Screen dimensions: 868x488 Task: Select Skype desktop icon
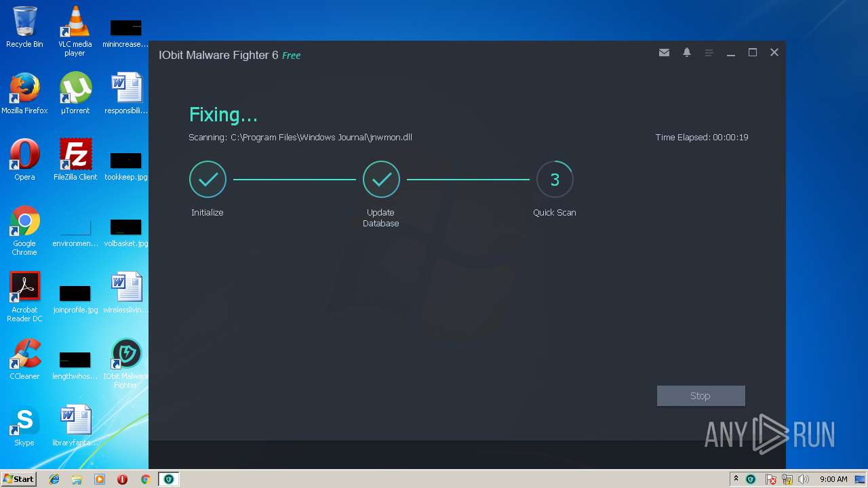(24, 426)
